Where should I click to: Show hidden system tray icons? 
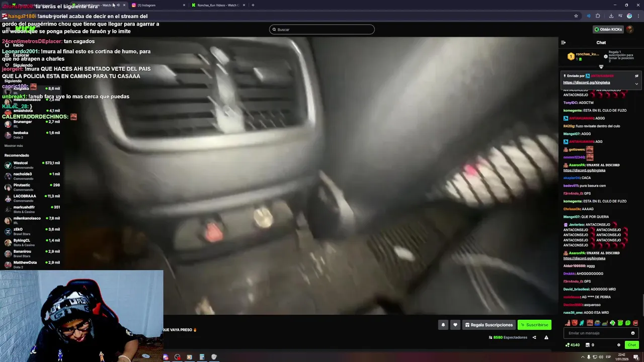[x=583, y=357]
